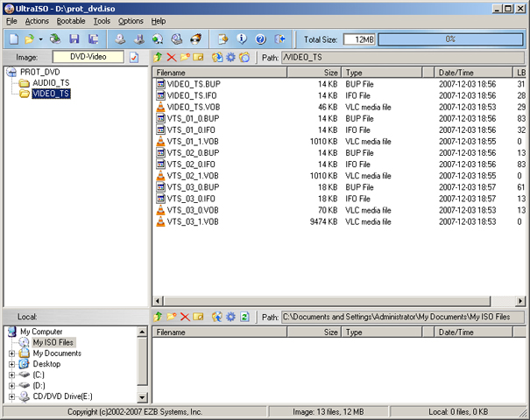Sort local list by Filename column header
The width and height of the screenshot is (530, 420).
click(x=220, y=332)
